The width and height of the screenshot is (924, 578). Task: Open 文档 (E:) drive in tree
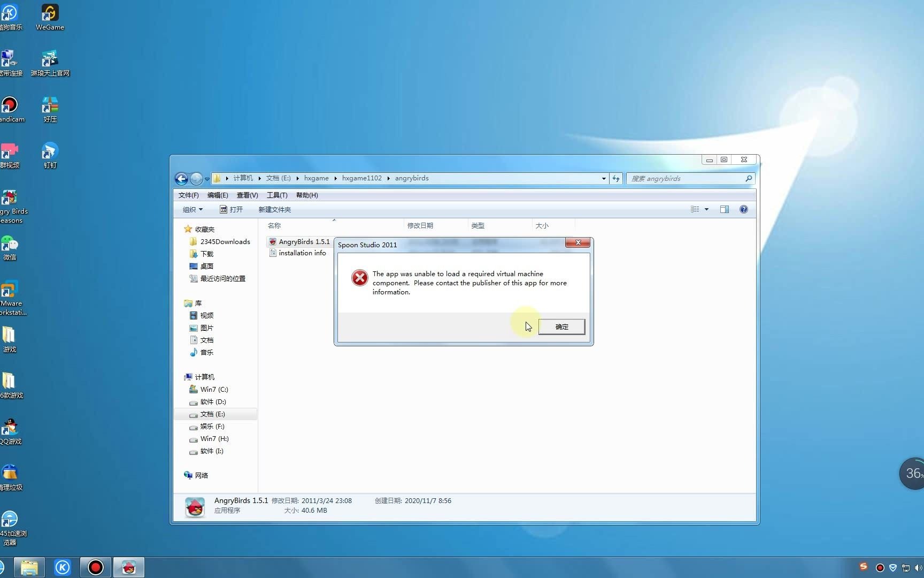[x=215, y=414]
